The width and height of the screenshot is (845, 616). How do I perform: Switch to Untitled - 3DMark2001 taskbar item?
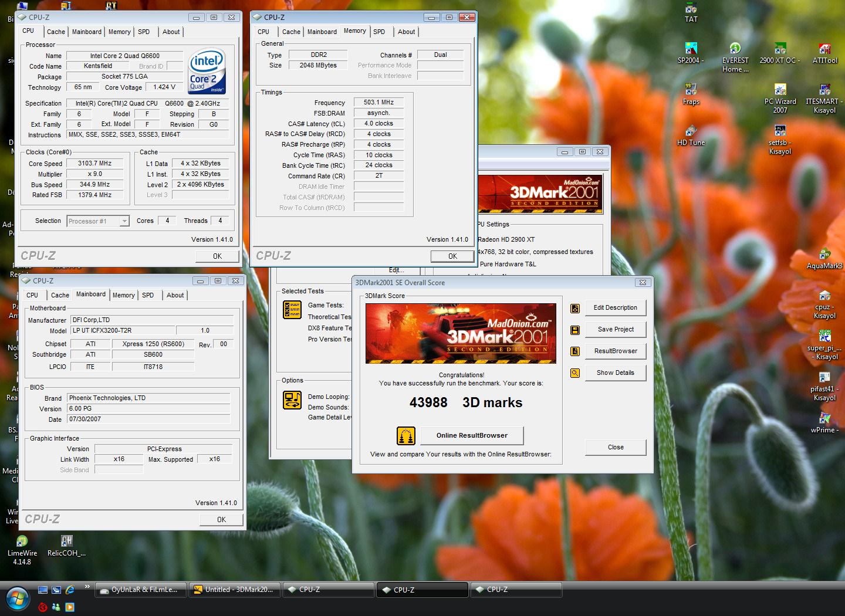click(235, 590)
